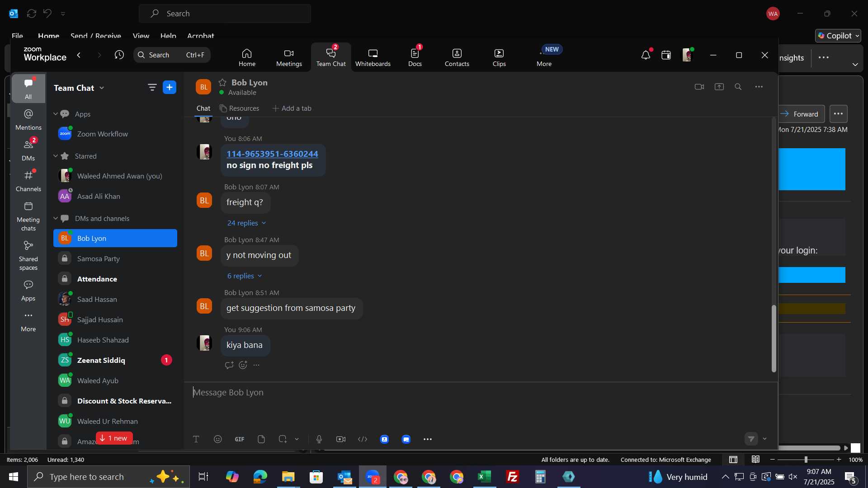Select the Chat tab

coord(203,108)
